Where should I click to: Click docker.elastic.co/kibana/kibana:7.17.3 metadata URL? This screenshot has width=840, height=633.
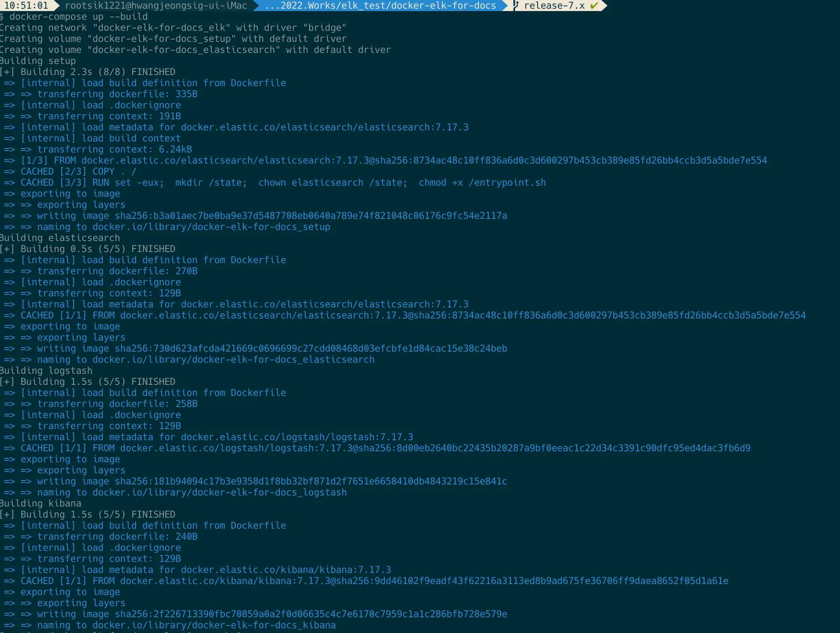[286, 570]
